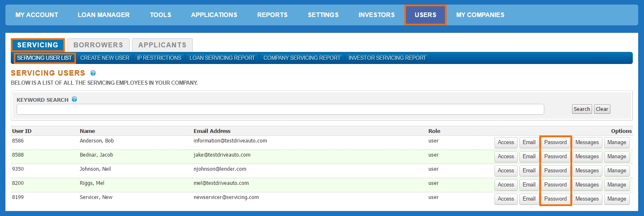Screen dimensions: 644x216
Task: Click the name Bednar, Jacob
Action: pos(96,155)
